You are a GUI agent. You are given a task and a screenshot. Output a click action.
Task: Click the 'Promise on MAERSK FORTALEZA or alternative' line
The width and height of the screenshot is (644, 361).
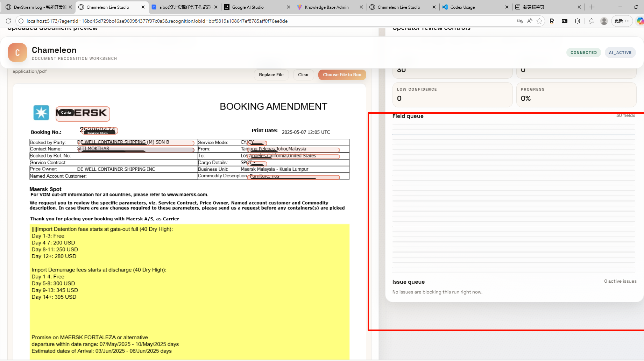coord(90,338)
